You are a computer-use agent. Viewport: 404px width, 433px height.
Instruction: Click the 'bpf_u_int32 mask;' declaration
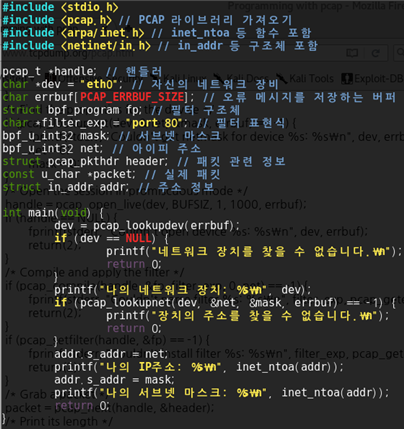tap(56, 136)
